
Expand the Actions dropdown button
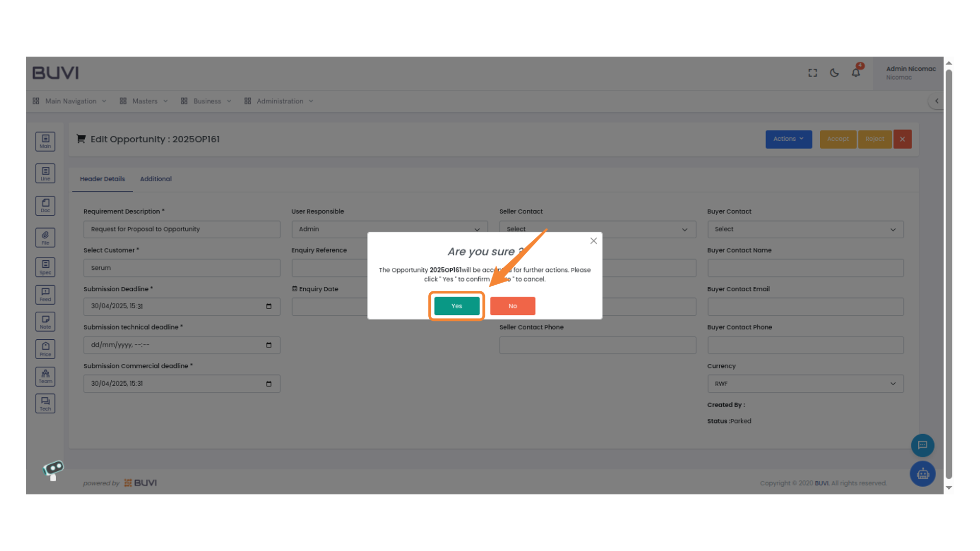click(788, 139)
